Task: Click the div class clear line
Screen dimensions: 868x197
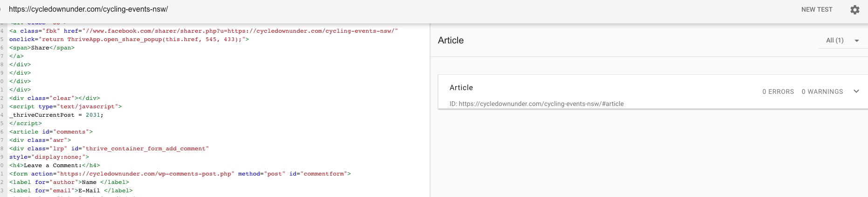Action: [55, 98]
